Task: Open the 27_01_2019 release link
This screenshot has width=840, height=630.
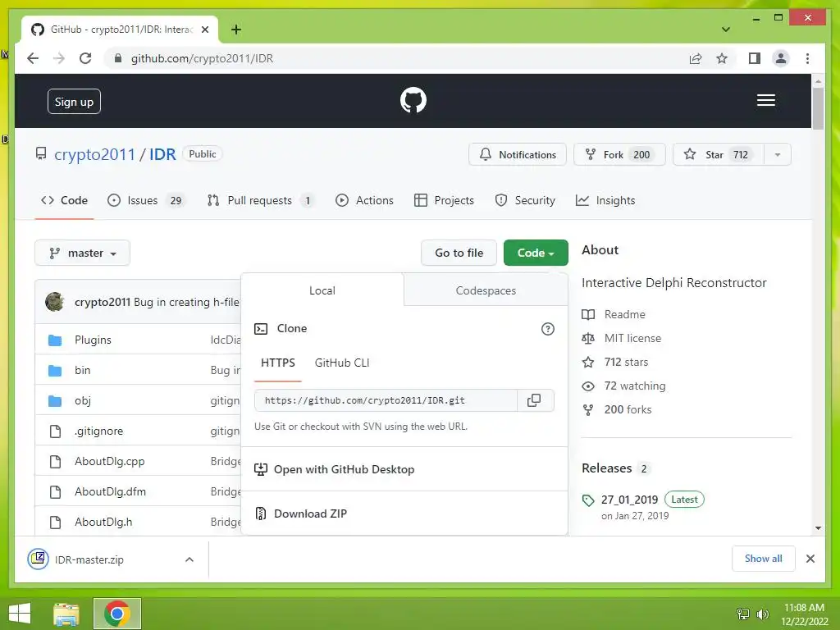Action: coord(629,500)
